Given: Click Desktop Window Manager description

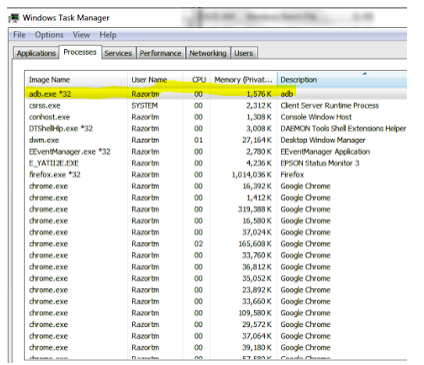Looking at the screenshot, I should pyautogui.click(x=323, y=140).
